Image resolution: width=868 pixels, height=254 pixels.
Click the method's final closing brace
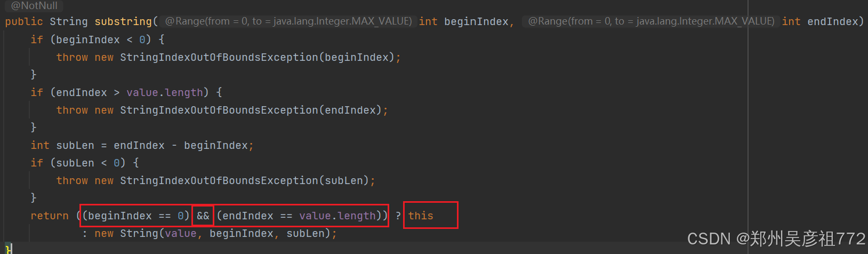click(x=8, y=249)
